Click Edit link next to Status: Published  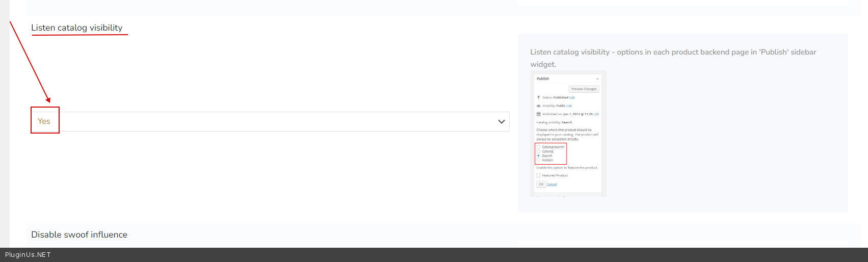click(572, 97)
